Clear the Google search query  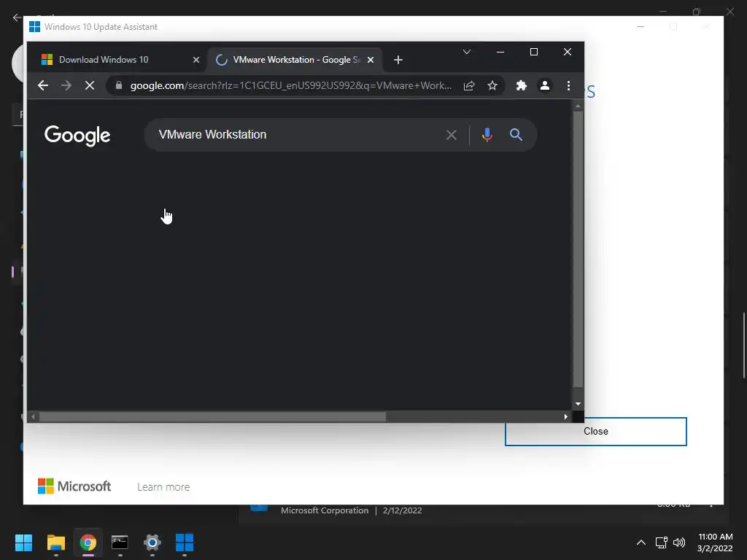click(x=451, y=135)
